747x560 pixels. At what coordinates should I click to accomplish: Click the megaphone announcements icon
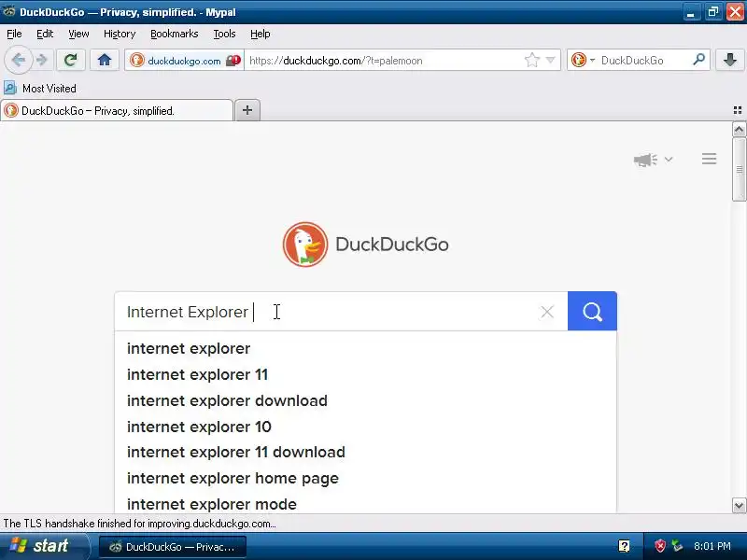point(645,160)
